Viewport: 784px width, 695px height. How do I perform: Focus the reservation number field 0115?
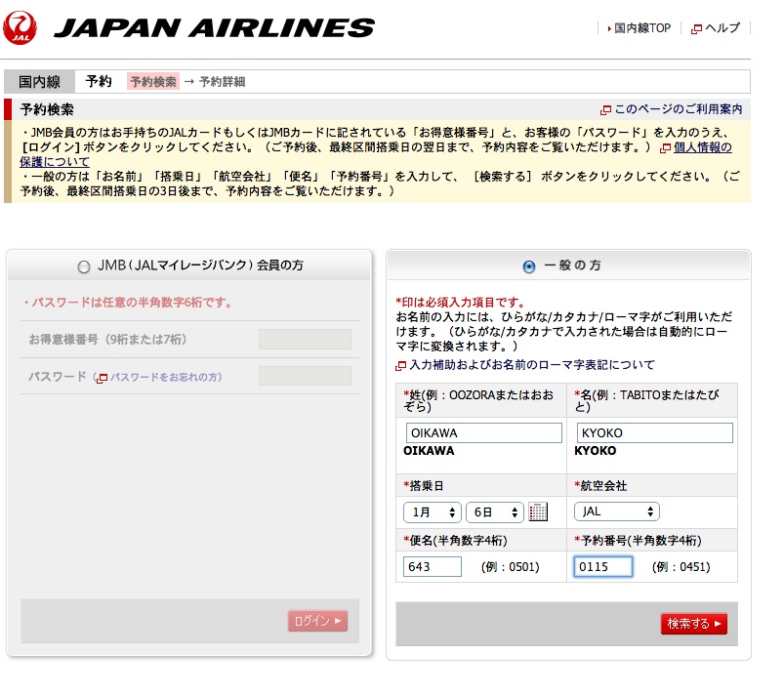click(603, 566)
